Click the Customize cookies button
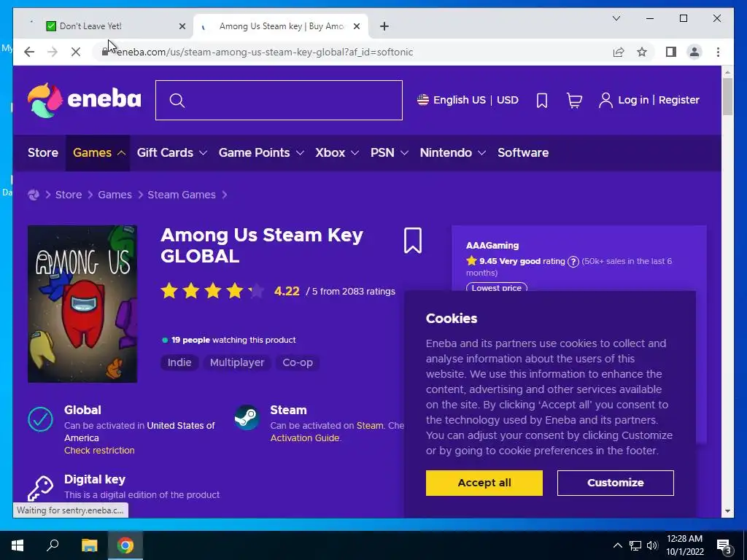This screenshot has height=560, width=747. [615, 483]
